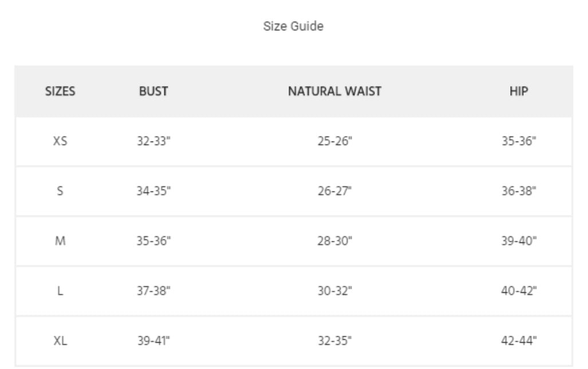Click the L hip value 40-42"
Viewport: 588px width, 369px height.
pos(519,291)
